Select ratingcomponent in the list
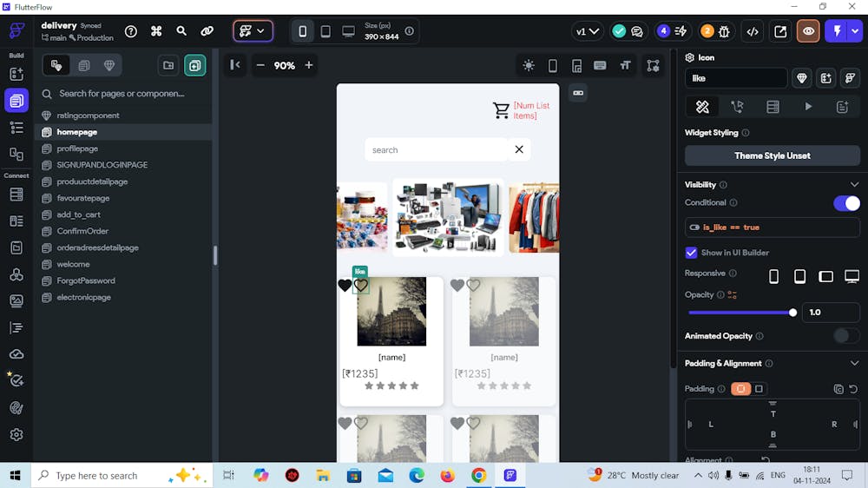 (x=88, y=115)
